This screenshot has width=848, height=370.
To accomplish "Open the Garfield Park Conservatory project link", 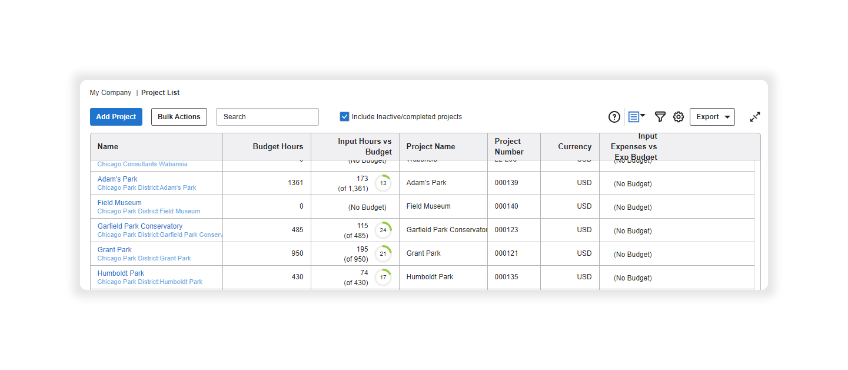I will [140, 226].
